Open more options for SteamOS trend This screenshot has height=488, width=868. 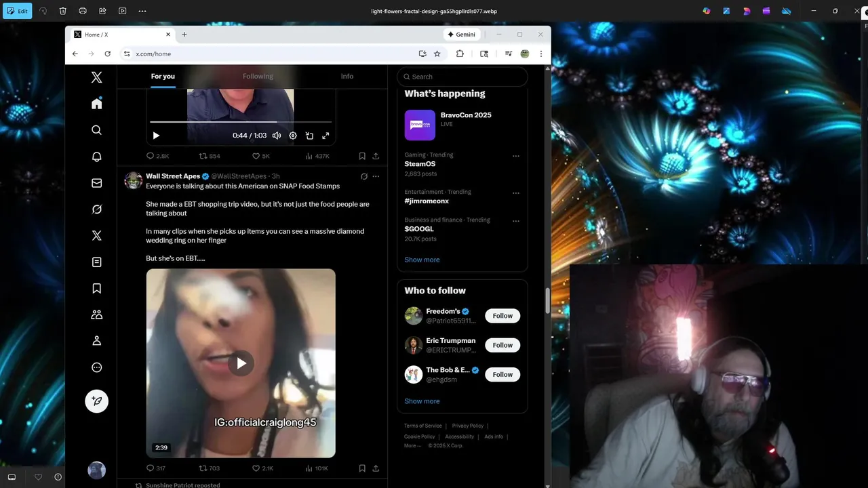click(x=515, y=156)
